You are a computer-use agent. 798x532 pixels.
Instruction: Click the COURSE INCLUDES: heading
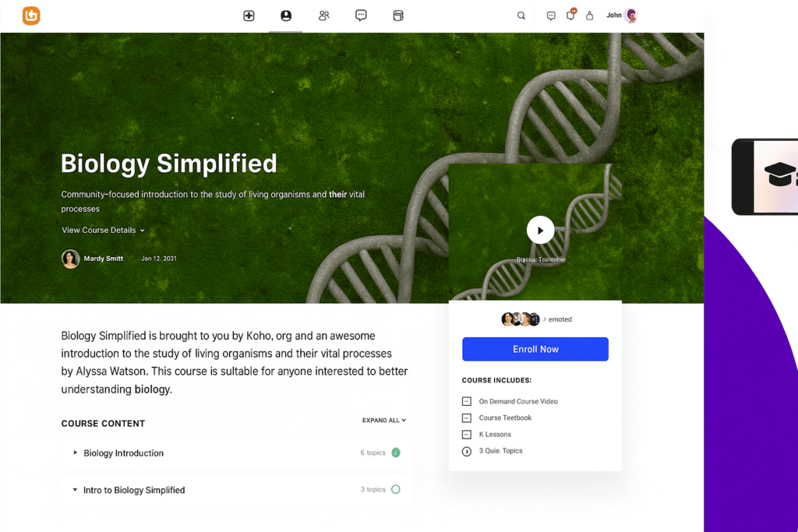tap(496, 380)
